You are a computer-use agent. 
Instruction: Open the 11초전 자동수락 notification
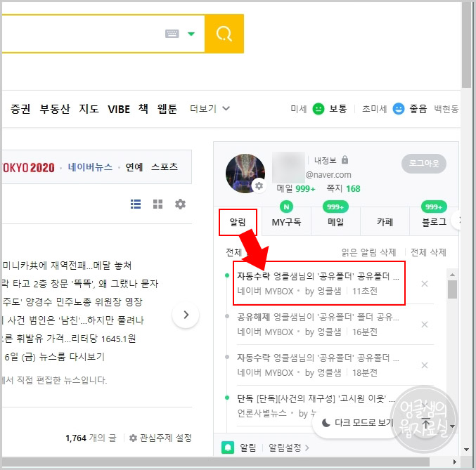(319, 283)
